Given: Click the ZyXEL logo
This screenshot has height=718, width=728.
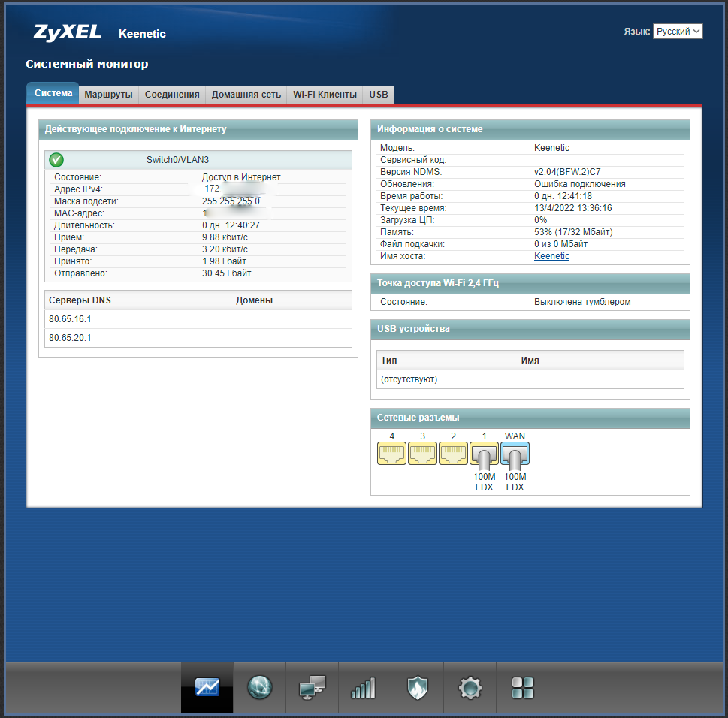Looking at the screenshot, I should 68,32.
